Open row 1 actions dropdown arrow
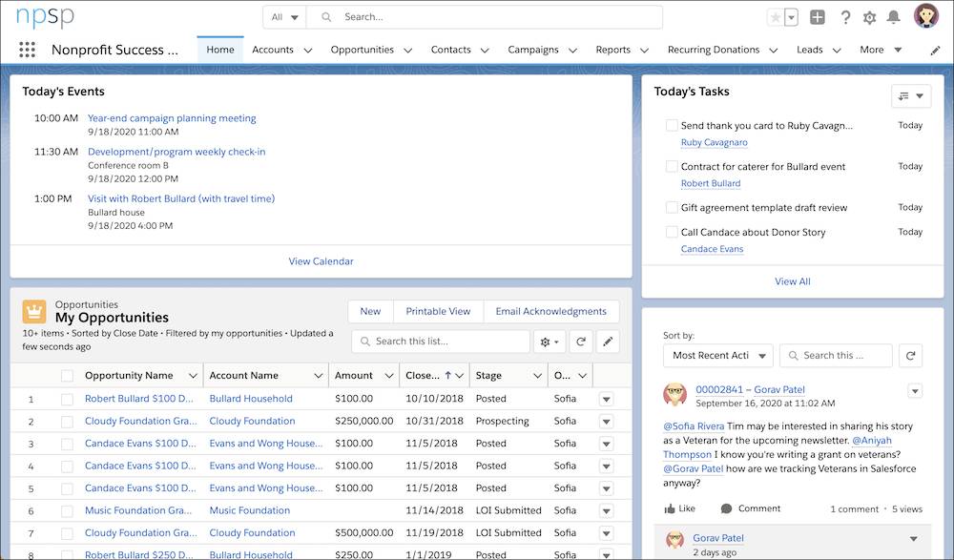The image size is (954, 560). pos(606,400)
